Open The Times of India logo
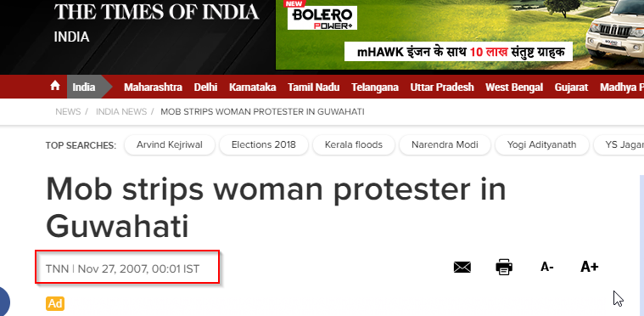This screenshot has width=644, height=316. 156,12
